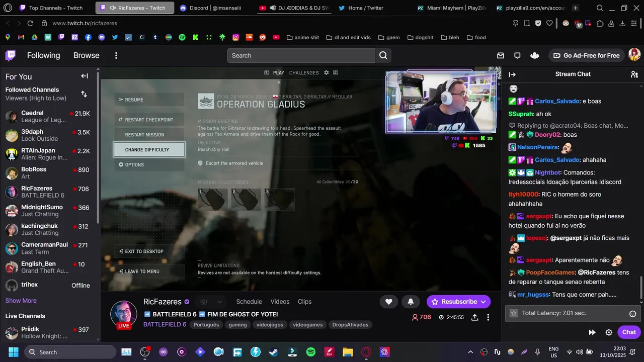Toggle the heart bookmark for this page

click(549, 23)
